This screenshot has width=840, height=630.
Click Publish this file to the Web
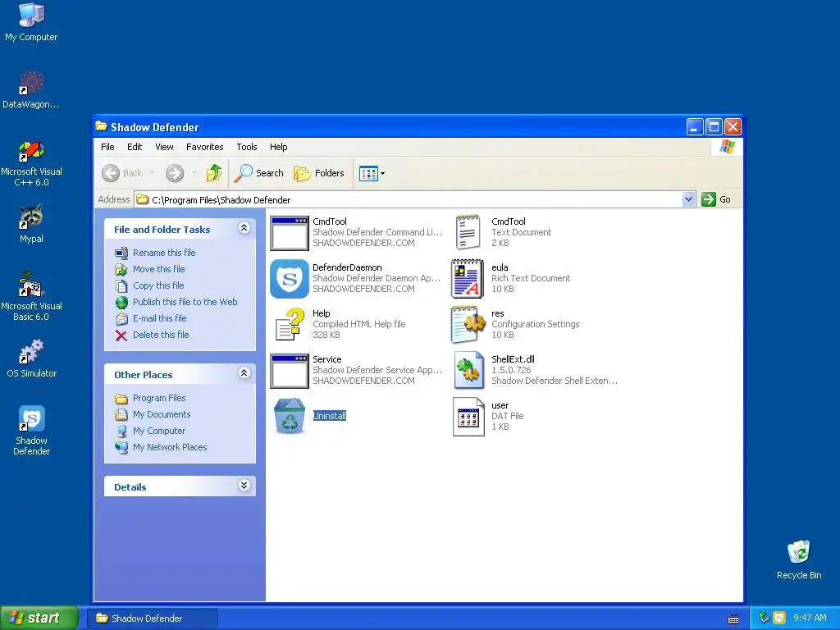(x=185, y=302)
